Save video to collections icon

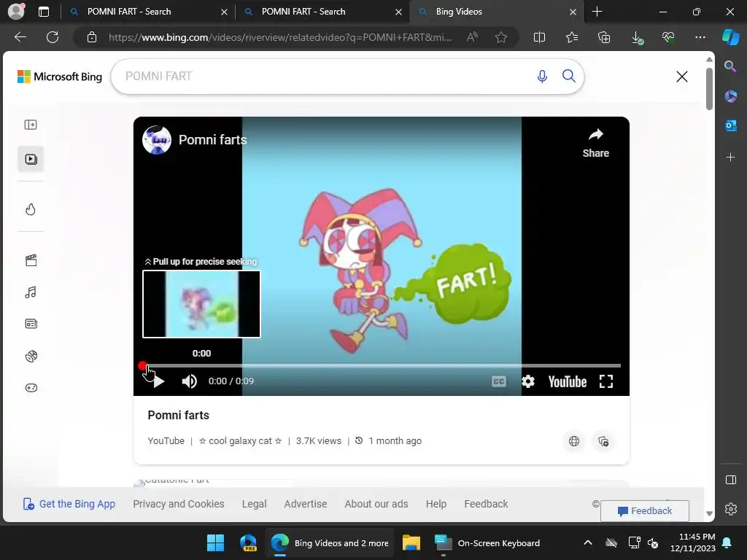click(603, 441)
